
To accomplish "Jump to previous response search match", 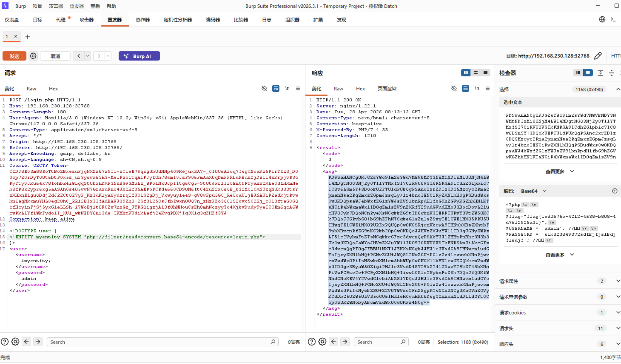I will 334,342.
